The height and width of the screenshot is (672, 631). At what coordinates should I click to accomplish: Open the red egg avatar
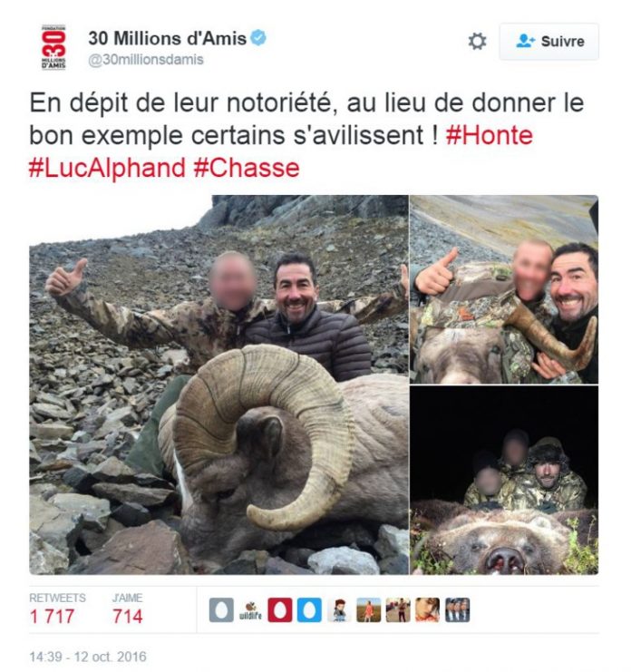pyautogui.click(x=280, y=609)
